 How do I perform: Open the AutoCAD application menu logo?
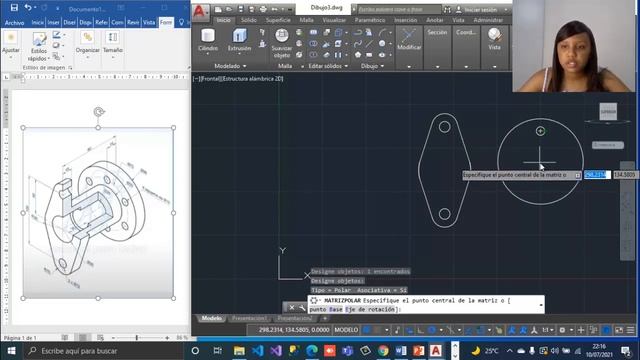tap(199, 11)
